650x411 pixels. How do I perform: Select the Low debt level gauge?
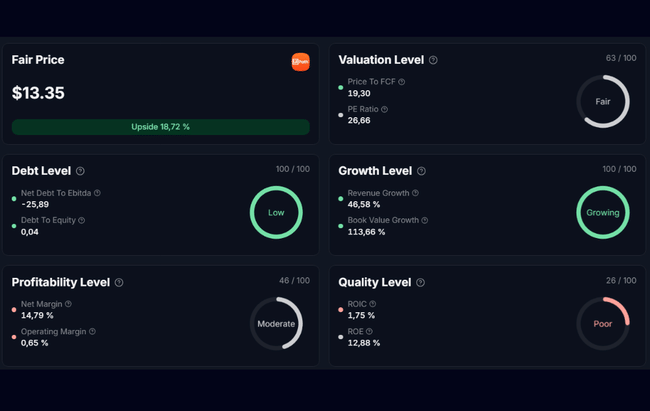pos(275,212)
